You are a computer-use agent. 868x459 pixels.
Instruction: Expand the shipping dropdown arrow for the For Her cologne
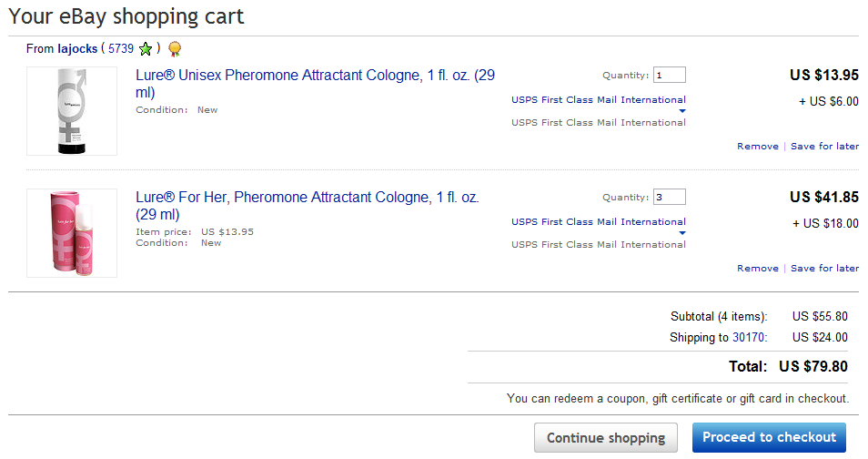(x=682, y=233)
